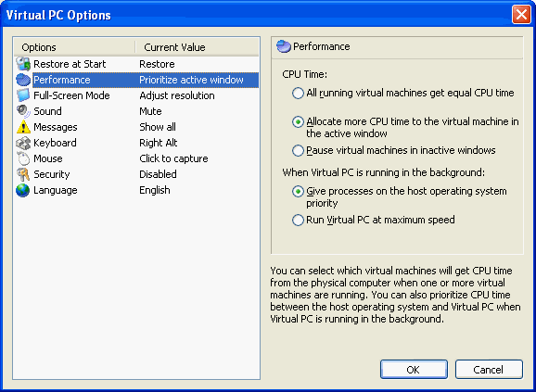Click the Restore at Start icon
Viewport: 536px width, 392px height.
point(23,64)
